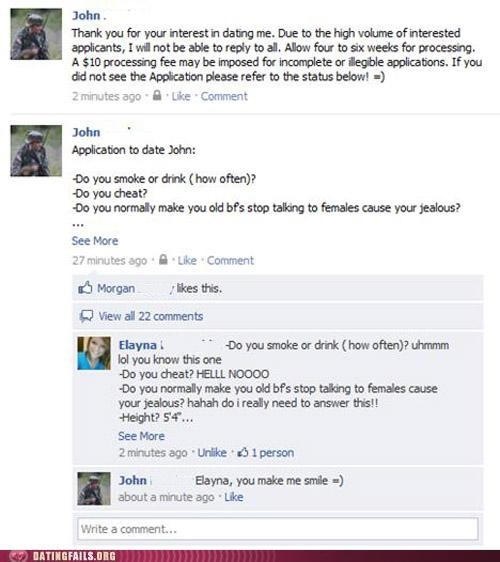Viewport: 500px width, 562px height.
Task: Click thumbs-up icon next to 1 person
Action: [243, 452]
